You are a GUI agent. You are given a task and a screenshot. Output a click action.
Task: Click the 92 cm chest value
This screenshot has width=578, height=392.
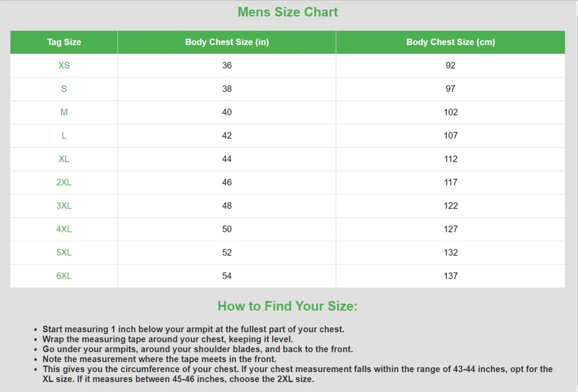pos(450,65)
